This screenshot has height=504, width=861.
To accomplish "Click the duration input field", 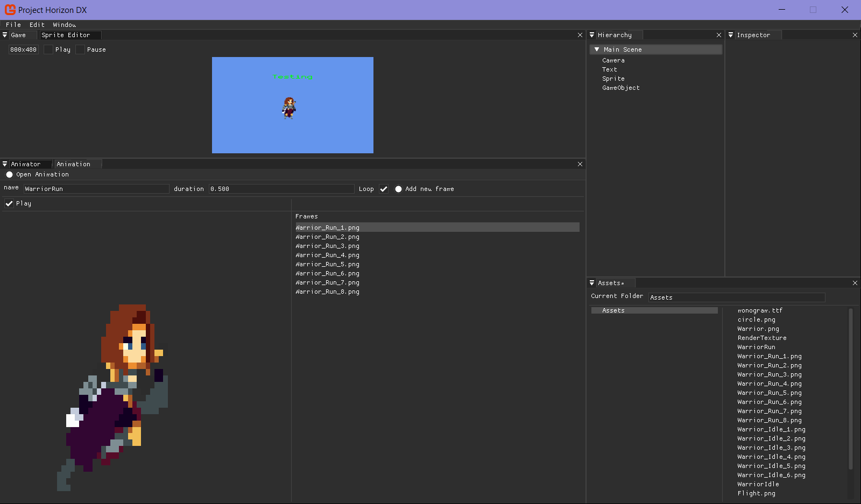I will point(281,189).
